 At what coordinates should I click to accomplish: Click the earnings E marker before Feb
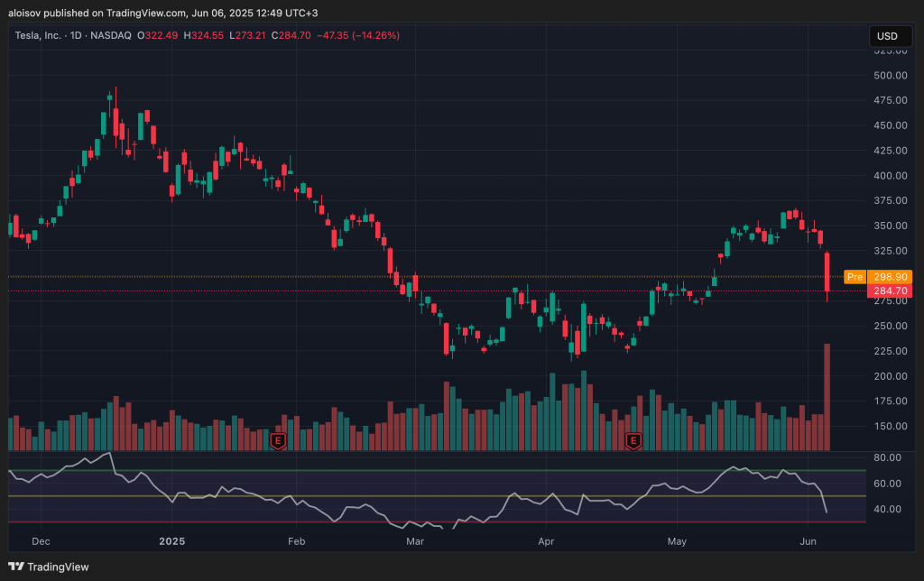pos(278,441)
